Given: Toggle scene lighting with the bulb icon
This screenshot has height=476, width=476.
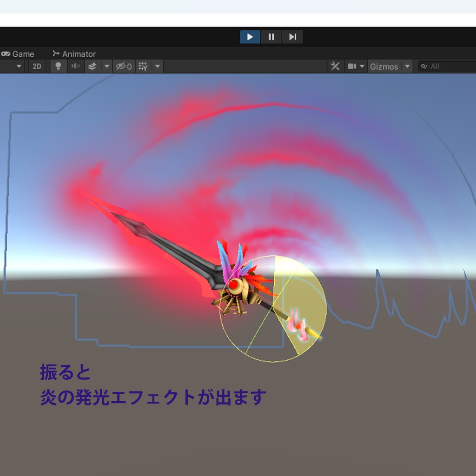Looking at the screenshot, I should tap(57, 66).
